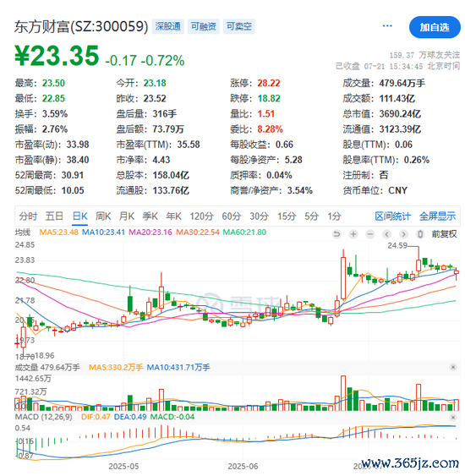This screenshot has height=476, width=465.
Task: Click the MA30:22.54 legend label
Action: 198,233
